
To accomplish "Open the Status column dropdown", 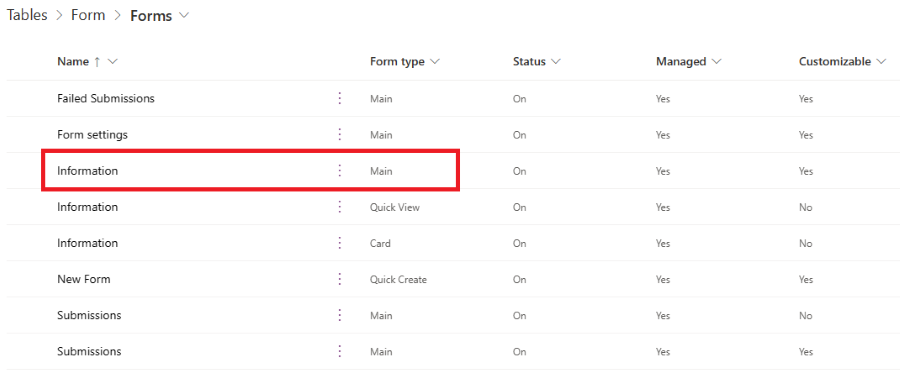I will pos(556,62).
